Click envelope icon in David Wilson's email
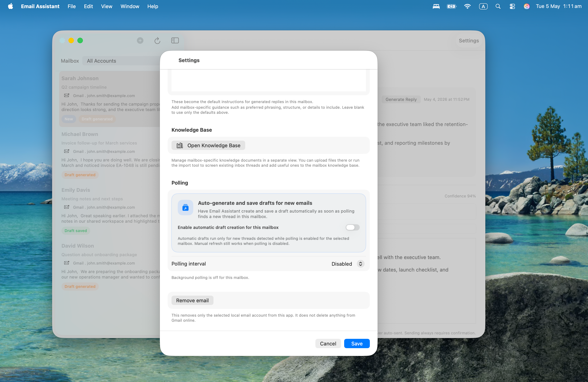The image size is (588, 382). [x=67, y=263]
